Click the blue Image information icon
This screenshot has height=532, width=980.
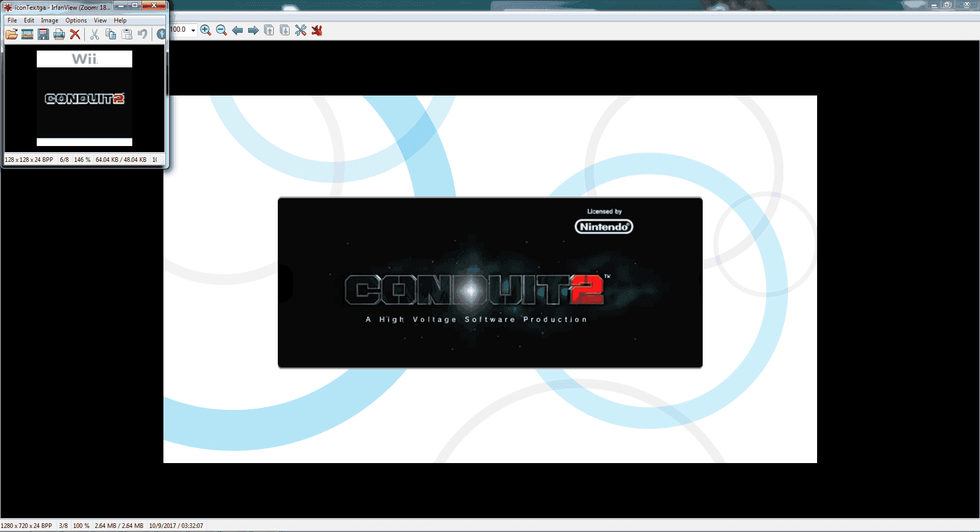point(161,34)
